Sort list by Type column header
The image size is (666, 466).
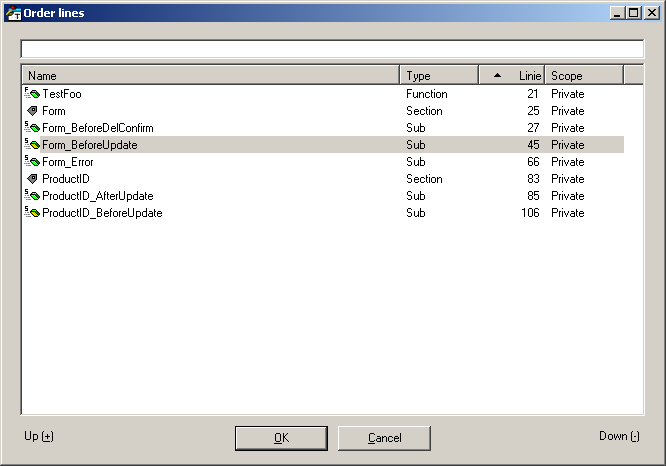tap(438, 75)
